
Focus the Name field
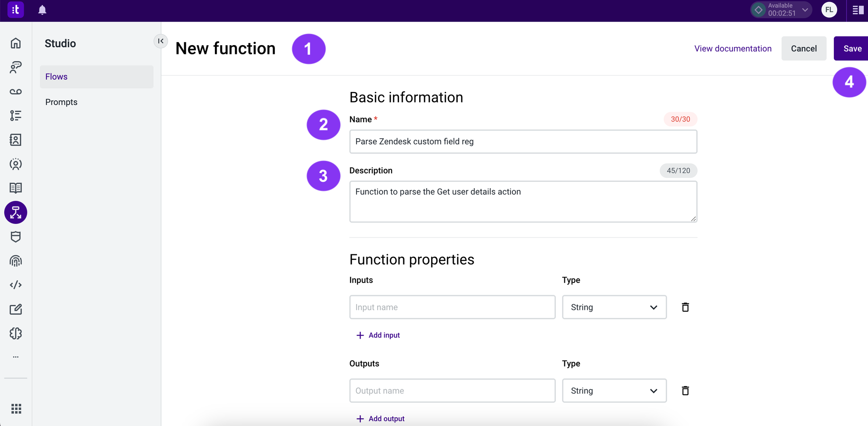coord(523,142)
